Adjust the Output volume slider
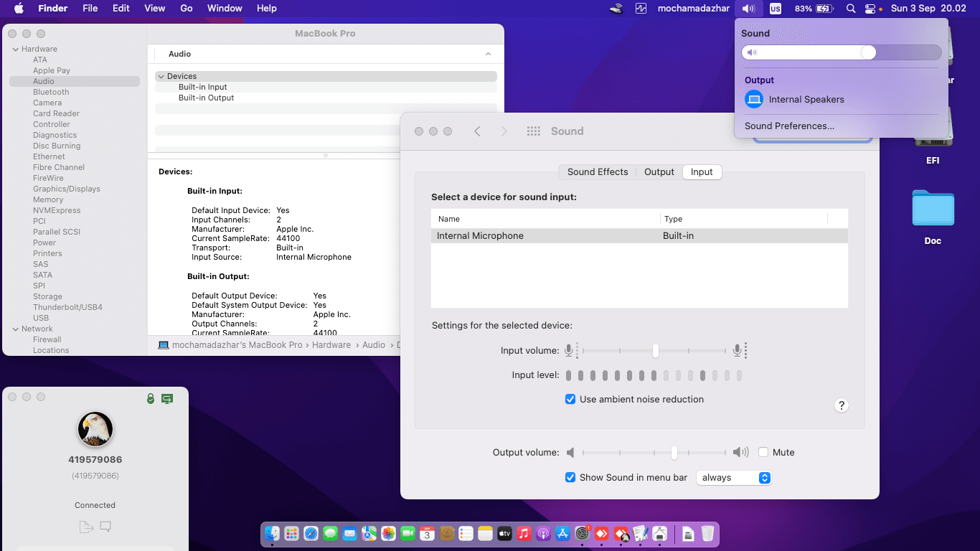The width and height of the screenshot is (980, 551). coord(654,453)
